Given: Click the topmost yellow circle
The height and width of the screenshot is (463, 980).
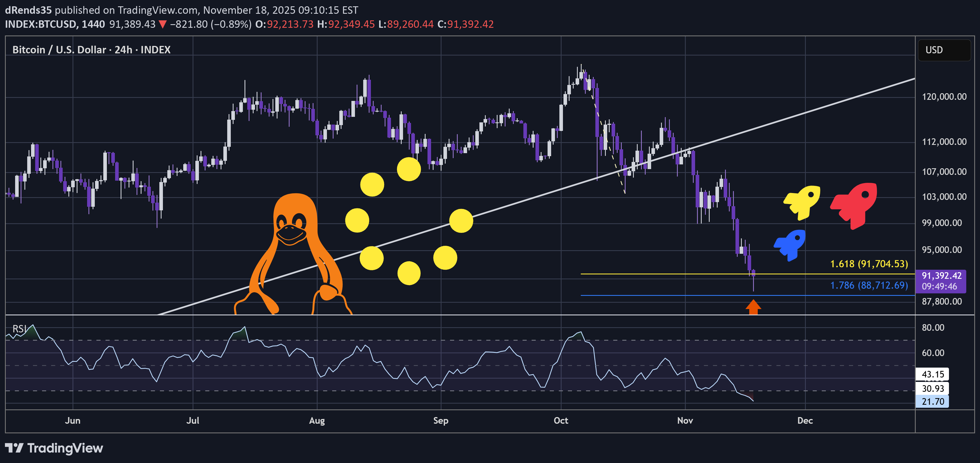Looking at the screenshot, I should [409, 169].
